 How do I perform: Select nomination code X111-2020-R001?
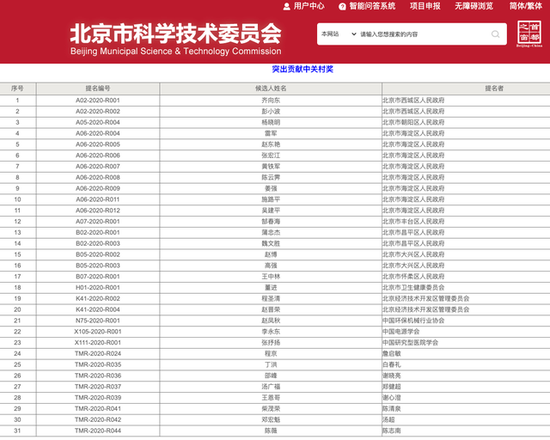(x=98, y=342)
